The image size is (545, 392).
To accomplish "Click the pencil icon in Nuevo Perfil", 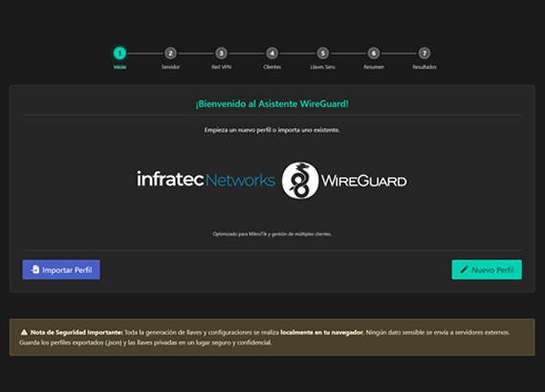I will coord(464,270).
